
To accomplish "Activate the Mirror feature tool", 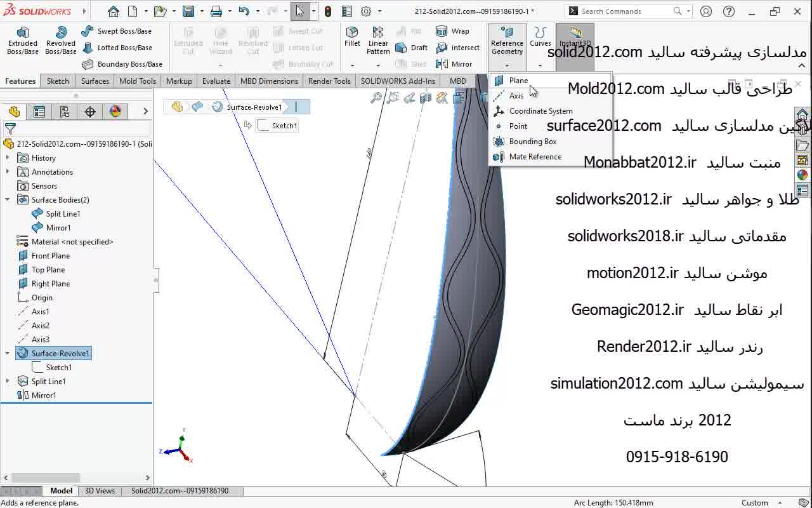I will (454, 64).
